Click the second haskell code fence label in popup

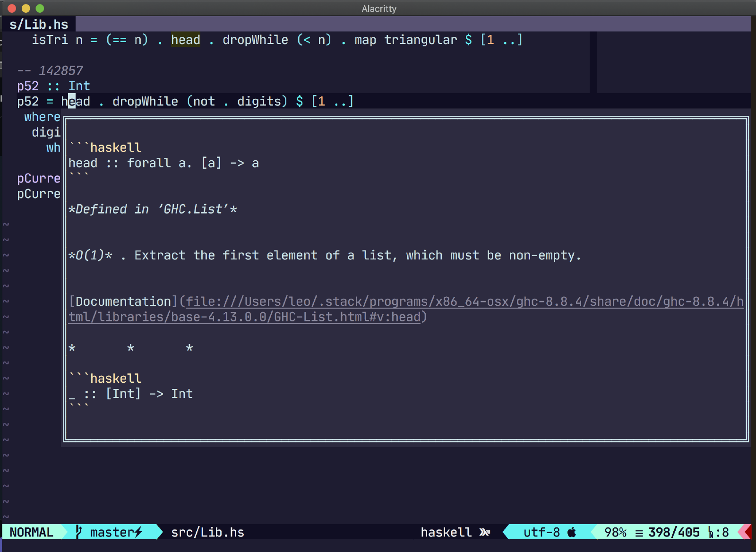click(116, 379)
